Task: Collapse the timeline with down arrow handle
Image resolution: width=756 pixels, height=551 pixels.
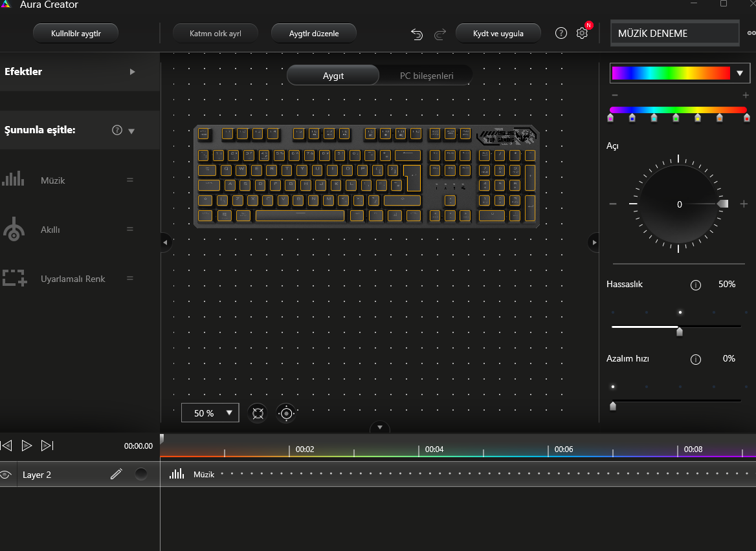Action: [x=380, y=427]
